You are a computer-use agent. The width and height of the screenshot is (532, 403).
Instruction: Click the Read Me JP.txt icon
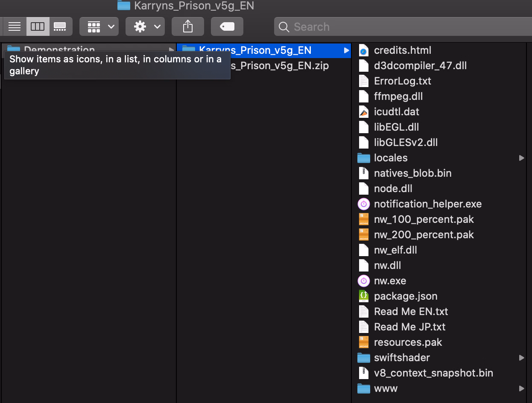pyautogui.click(x=364, y=327)
